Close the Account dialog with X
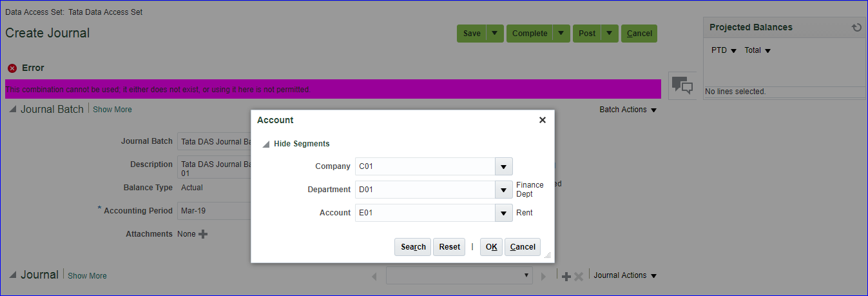 542,120
